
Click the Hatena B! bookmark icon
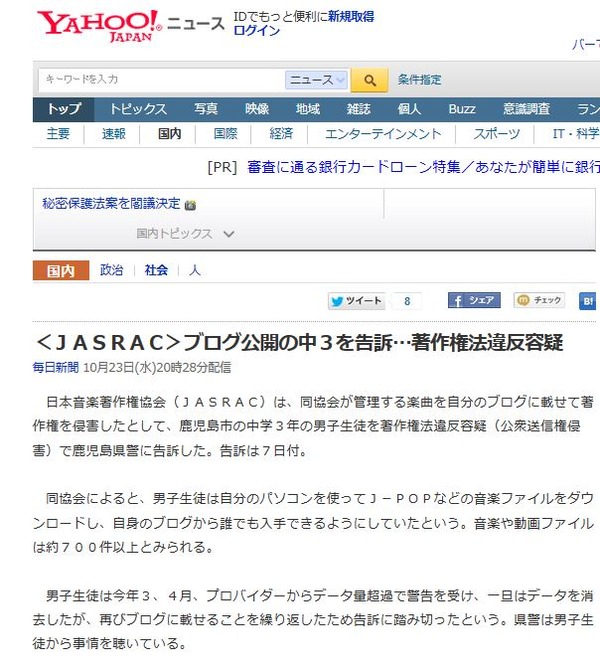pos(588,301)
